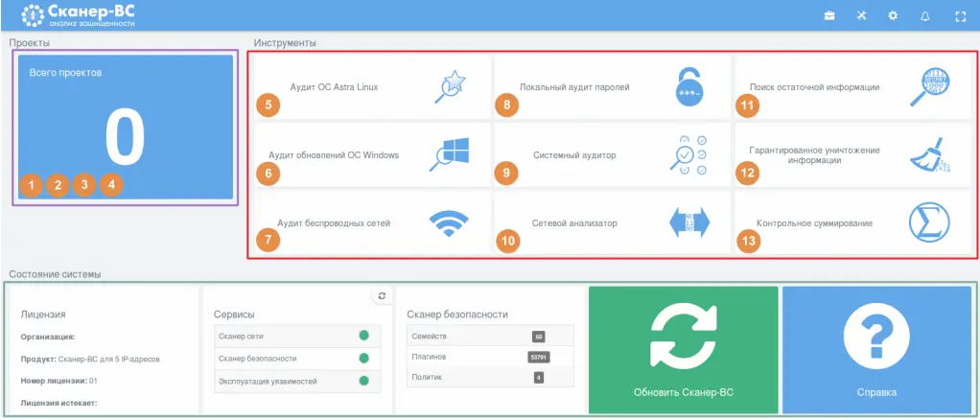
Task: Toggle fullscreen mode icon in header
Action: (x=959, y=15)
